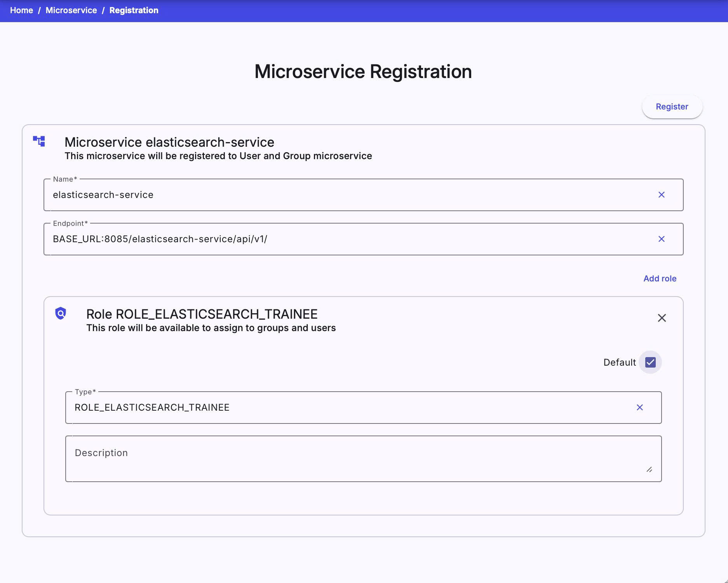Click the Microservice Registration page title
The width and height of the screenshot is (728, 583).
click(x=364, y=71)
